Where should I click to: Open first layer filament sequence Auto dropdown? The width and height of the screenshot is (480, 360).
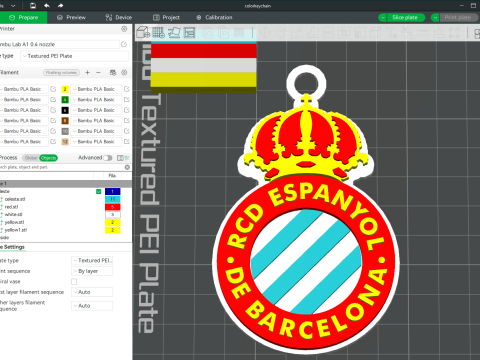pyautogui.click(x=92, y=292)
